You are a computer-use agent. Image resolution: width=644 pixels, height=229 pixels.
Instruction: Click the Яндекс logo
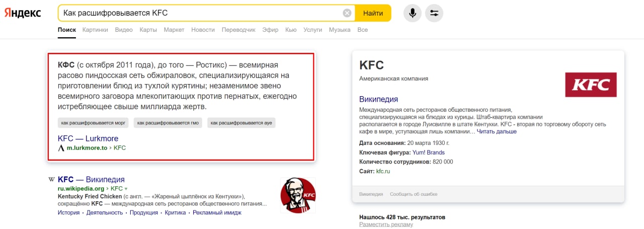coord(23,13)
